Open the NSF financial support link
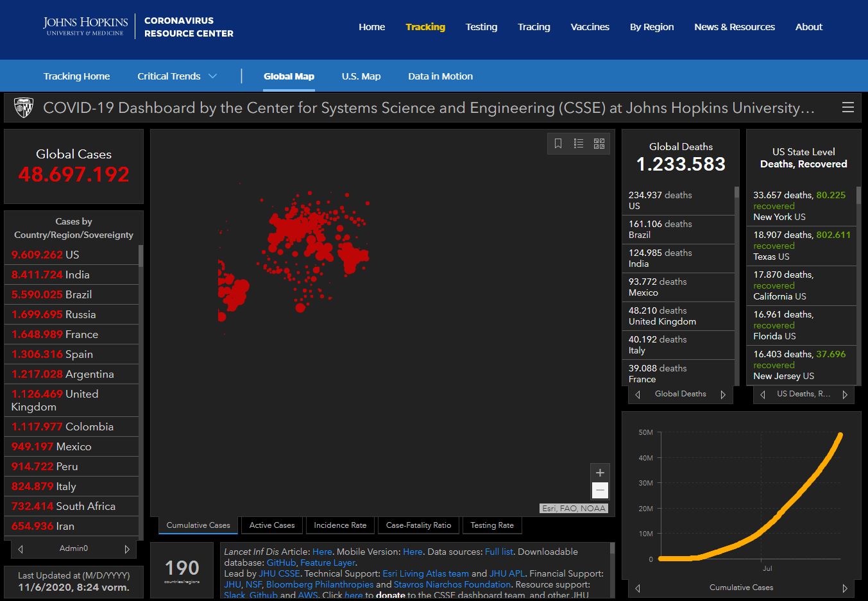This screenshot has width=868, height=601. click(x=253, y=584)
